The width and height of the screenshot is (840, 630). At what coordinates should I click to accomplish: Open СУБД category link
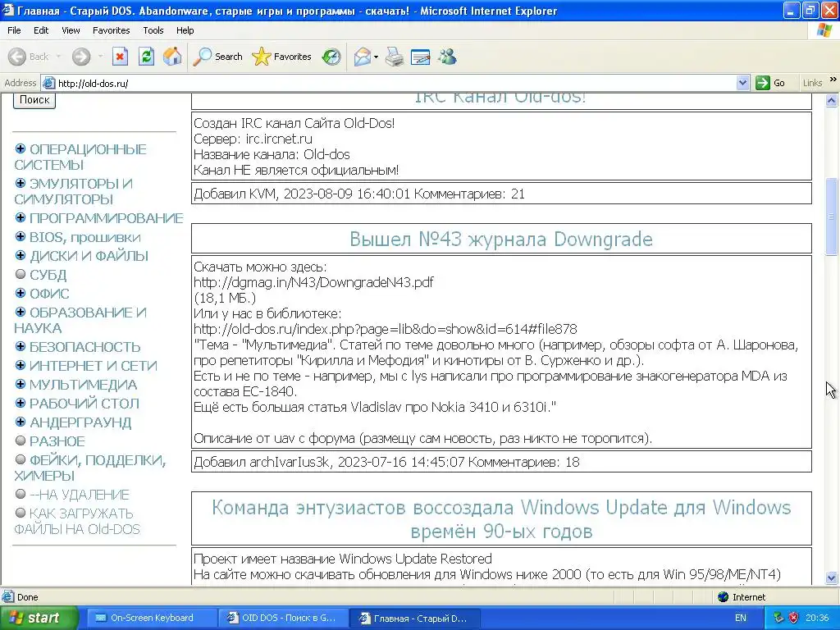click(x=48, y=275)
